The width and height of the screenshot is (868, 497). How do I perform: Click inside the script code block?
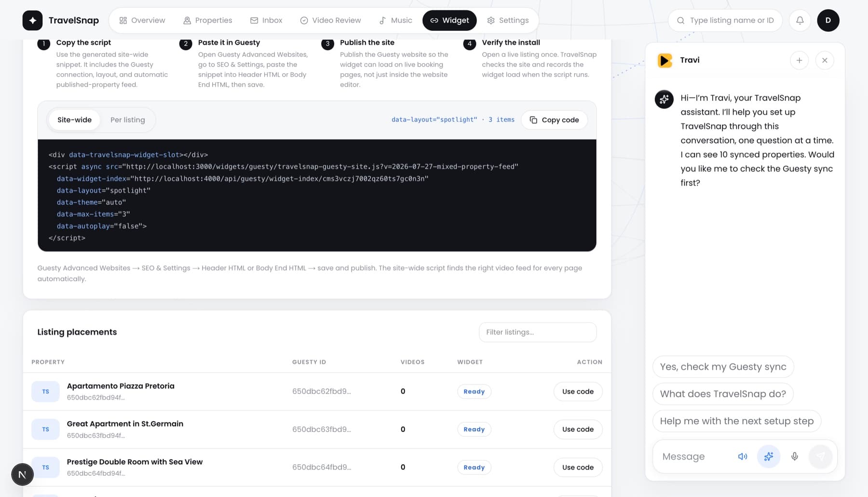point(317,195)
